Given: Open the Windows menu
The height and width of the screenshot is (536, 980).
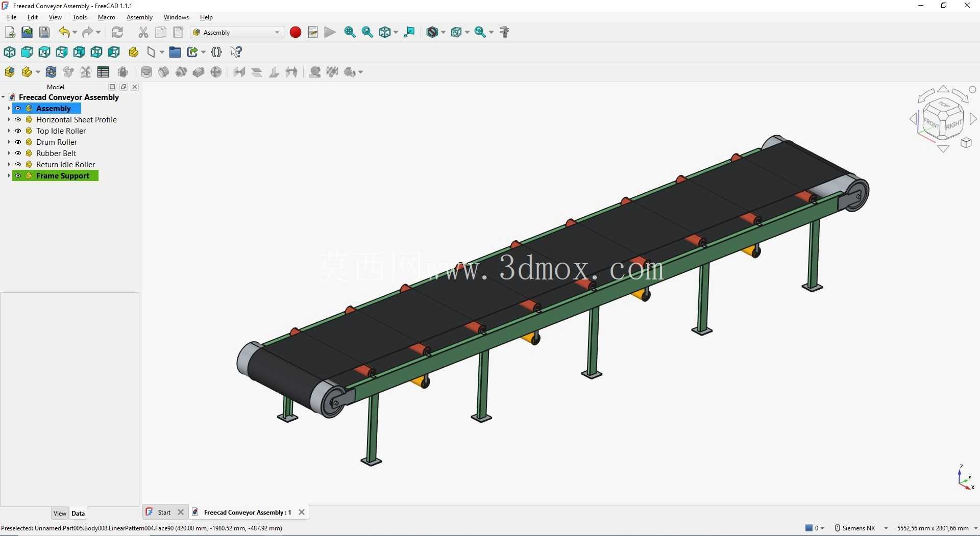Looking at the screenshot, I should coord(176,17).
